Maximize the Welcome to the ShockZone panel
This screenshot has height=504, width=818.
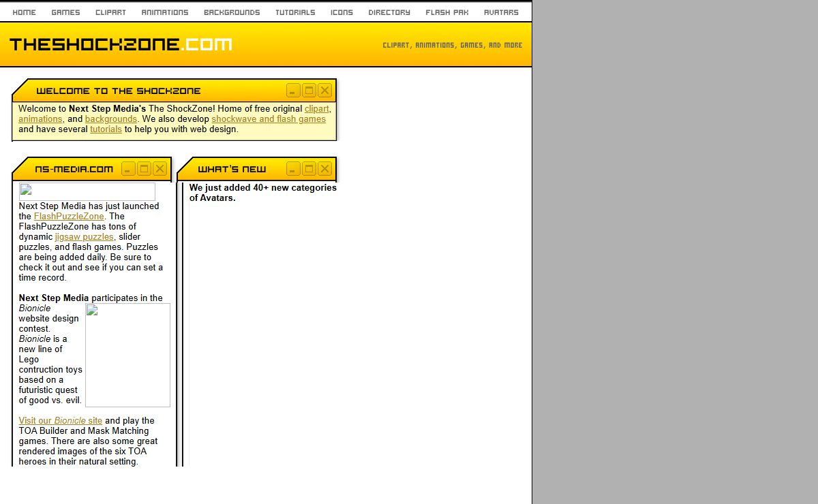309,91
